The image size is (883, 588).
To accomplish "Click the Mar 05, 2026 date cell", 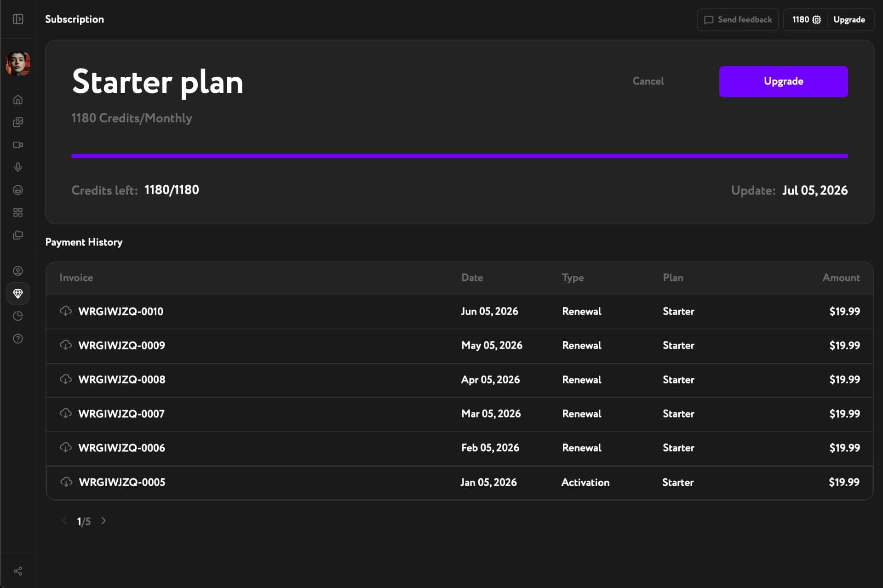I will point(491,413).
